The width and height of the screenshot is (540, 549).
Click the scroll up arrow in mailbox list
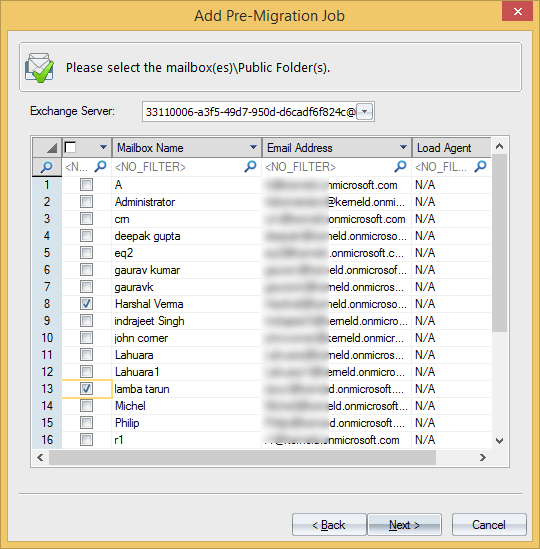(x=500, y=146)
